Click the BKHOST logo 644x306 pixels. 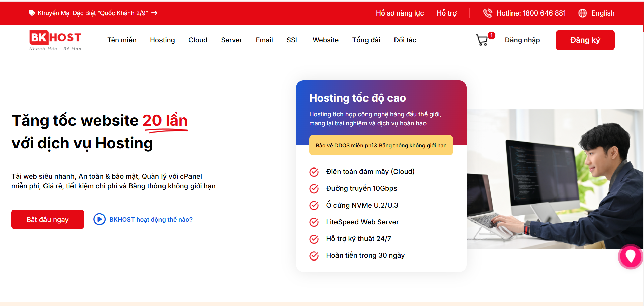55,40
